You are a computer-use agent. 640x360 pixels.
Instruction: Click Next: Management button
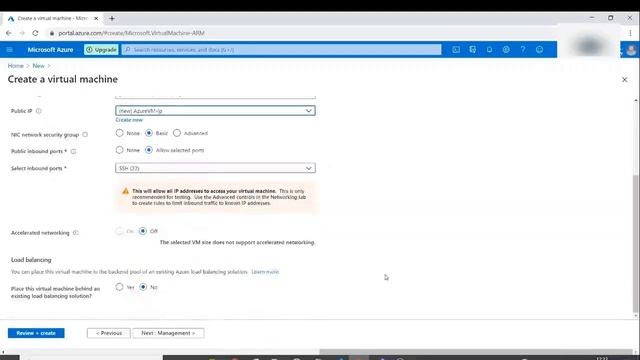(x=168, y=333)
